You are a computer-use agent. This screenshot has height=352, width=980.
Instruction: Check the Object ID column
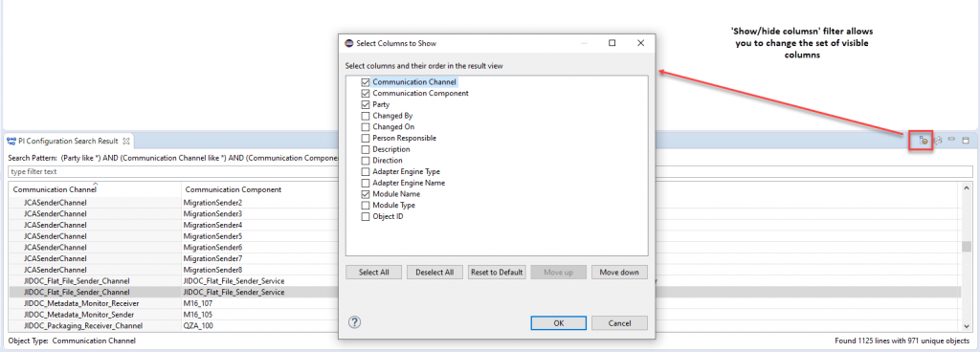[366, 216]
